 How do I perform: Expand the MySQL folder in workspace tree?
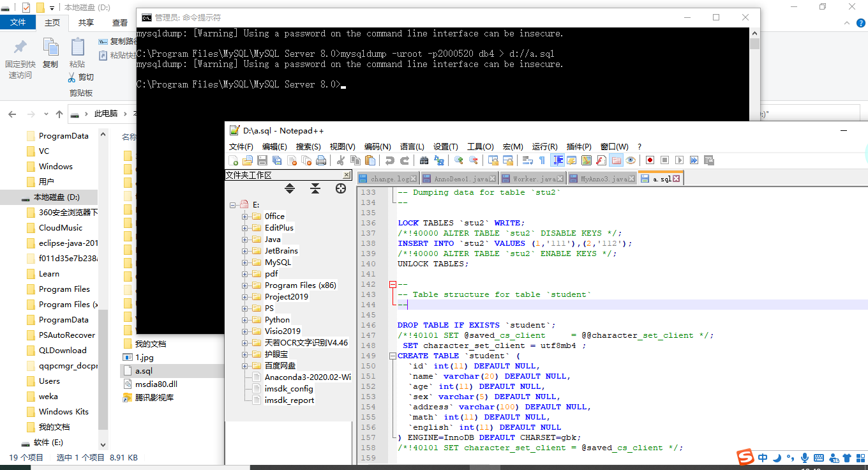pos(244,262)
